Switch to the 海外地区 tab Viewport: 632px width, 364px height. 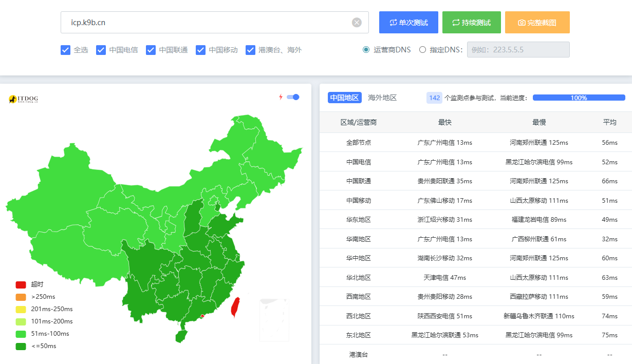(x=382, y=98)
